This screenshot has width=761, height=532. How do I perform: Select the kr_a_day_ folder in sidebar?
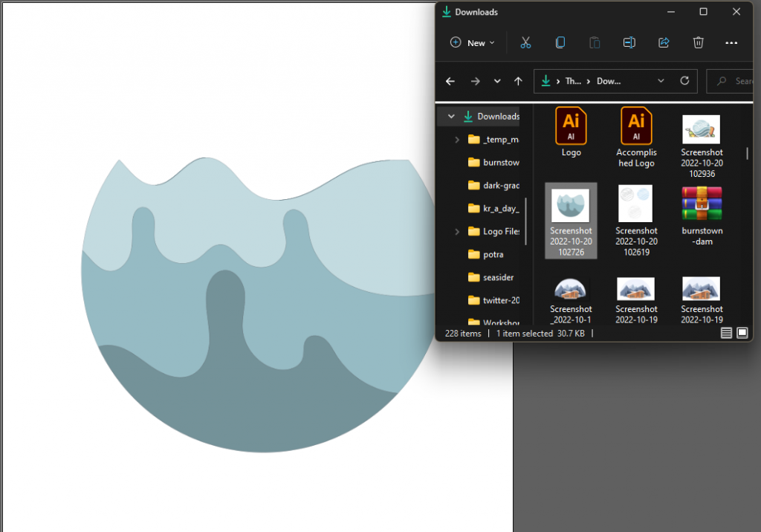click(x=493, y=208)
